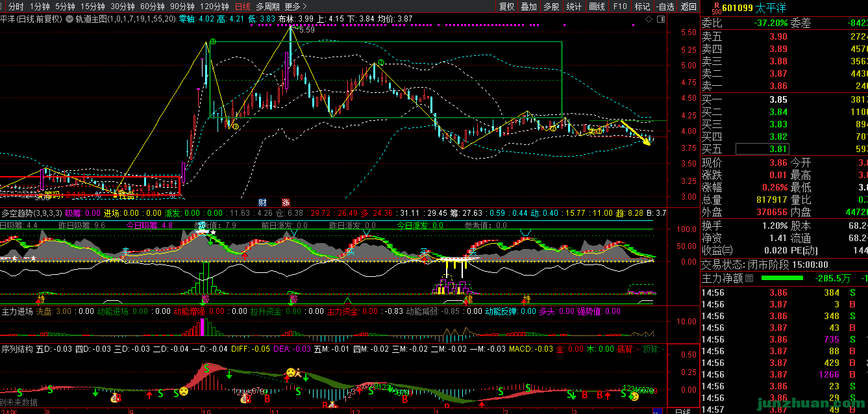Switch to the 5分钟 period
The height and width of the screenshot is (414, 868).
pos(65,6)
